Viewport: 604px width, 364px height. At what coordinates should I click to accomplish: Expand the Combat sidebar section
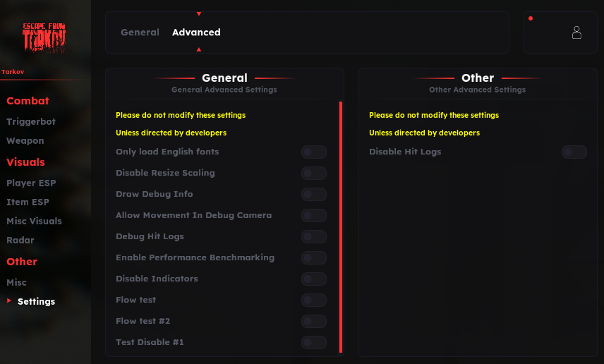click(x=28, y=101)
